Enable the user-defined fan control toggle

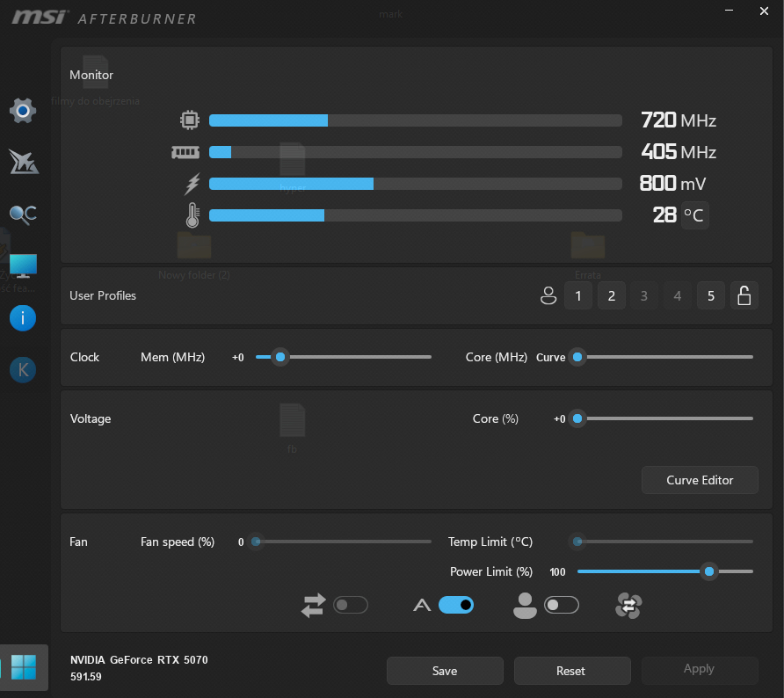(x=562, y=605)
